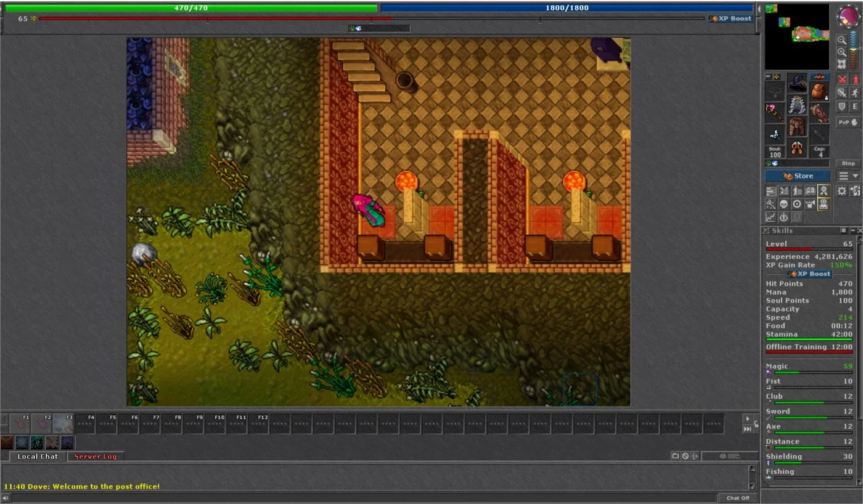
Task: Zoom out the minimap
Action: pos(841,40)
